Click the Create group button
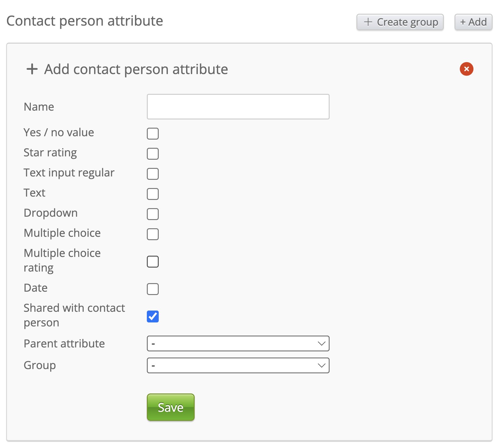499x448 pixels. [400, 22]
